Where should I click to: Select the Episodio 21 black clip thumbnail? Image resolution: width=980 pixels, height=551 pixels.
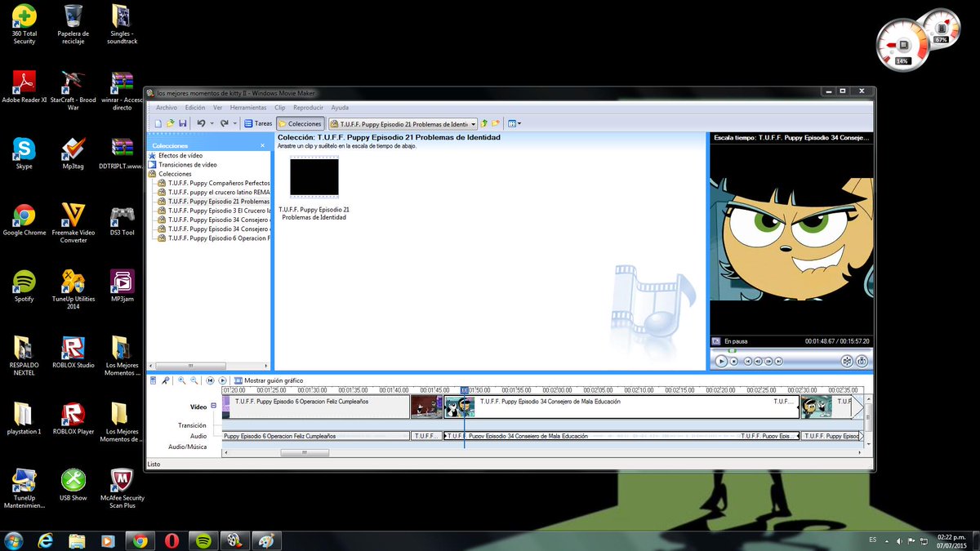(314, 177)
